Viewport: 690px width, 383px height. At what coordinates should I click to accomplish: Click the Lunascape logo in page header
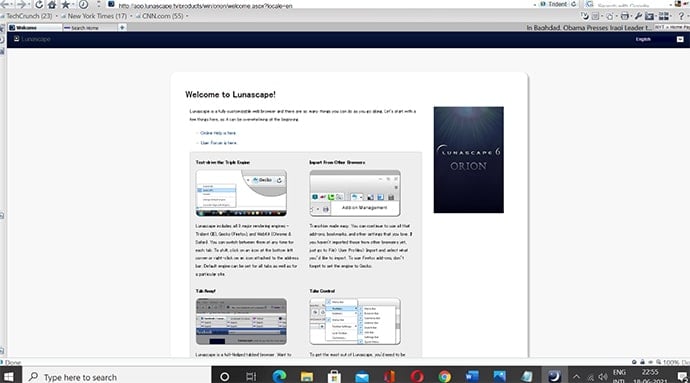32,39
